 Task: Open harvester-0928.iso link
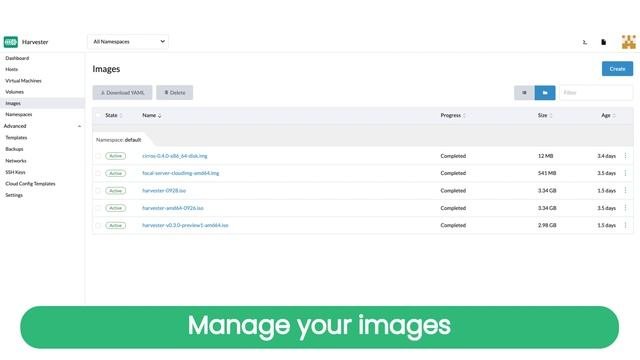[x=164, y=191]
